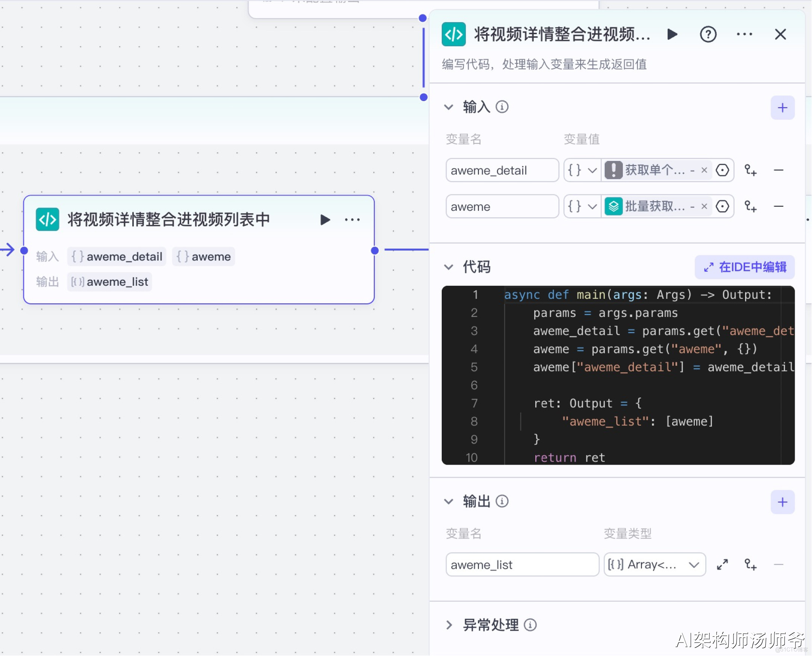
Task: Expand the aweme_list output editor
Action: tap(722, 565)
